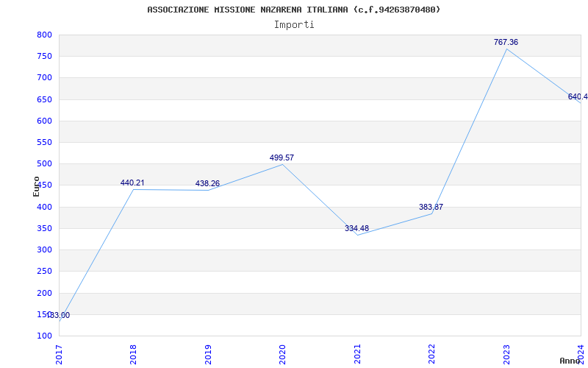Screen dimensions: 588x368
Task: Click the 2021 x-axis label
Action: tap(357, 354)
